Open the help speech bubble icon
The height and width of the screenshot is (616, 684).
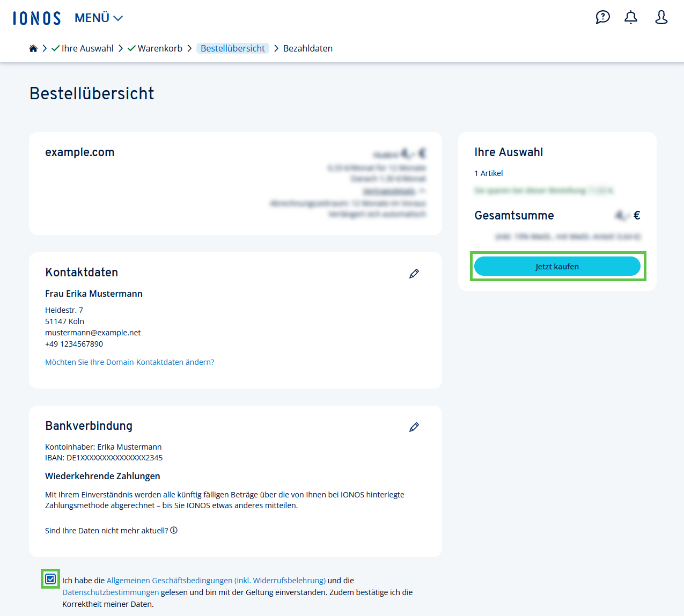click(602, 17)
